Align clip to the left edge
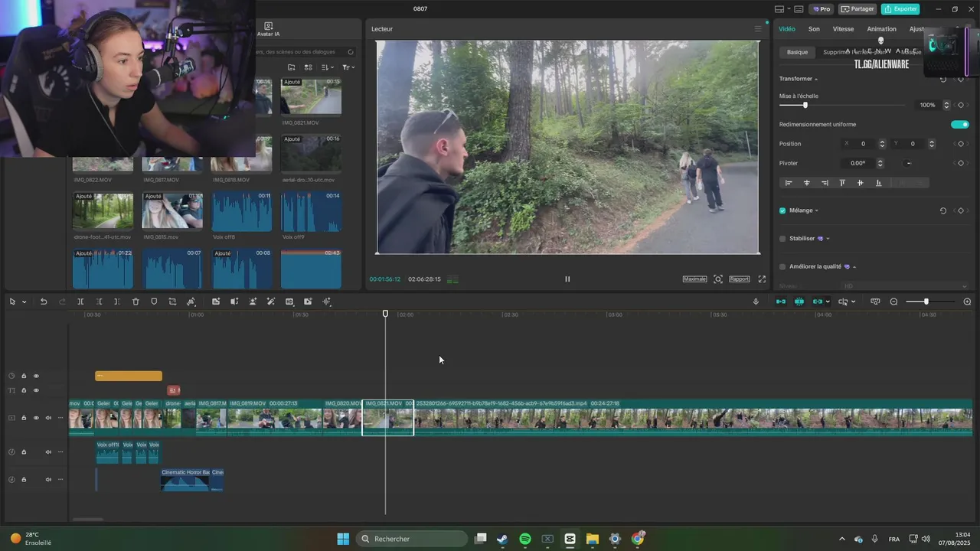 coord(789,183)
